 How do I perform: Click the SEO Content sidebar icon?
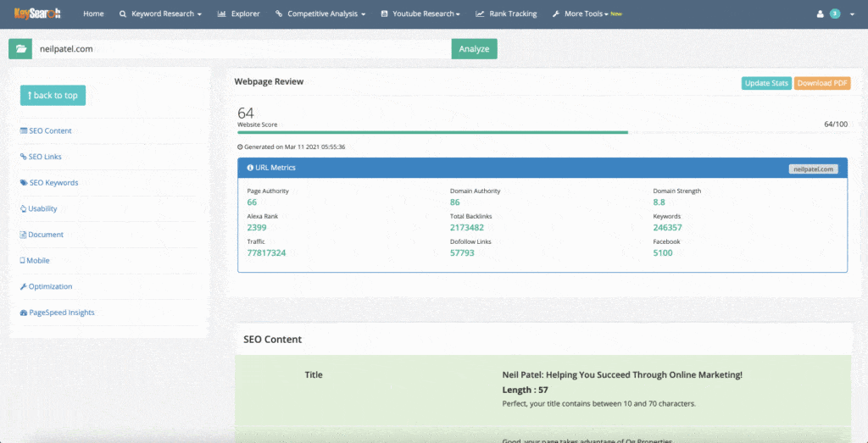[23, 131]
